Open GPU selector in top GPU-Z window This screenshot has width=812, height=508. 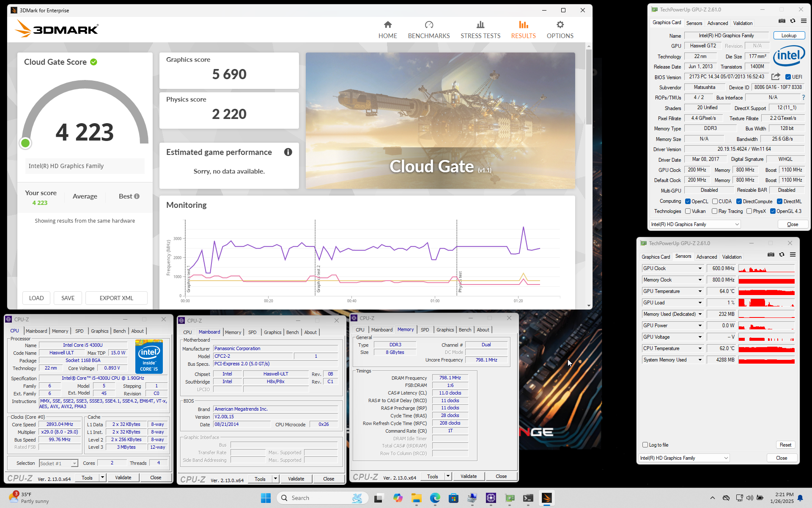tap(695, 224)
